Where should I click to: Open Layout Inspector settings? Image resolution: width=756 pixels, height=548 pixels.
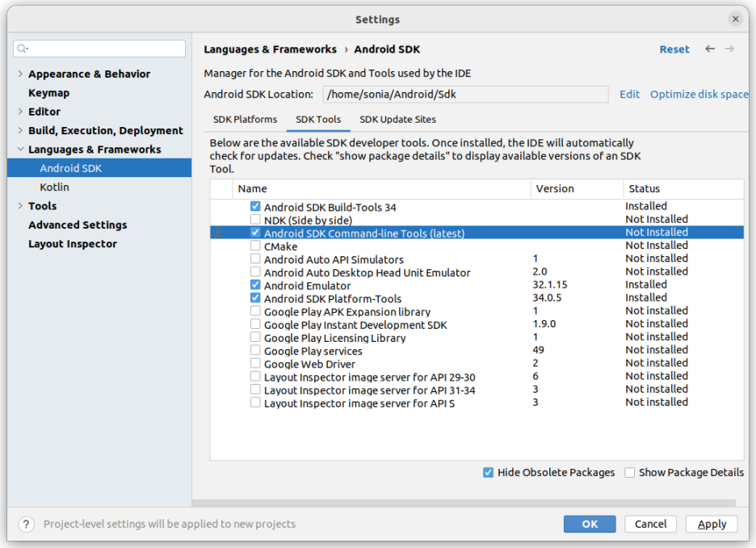point(73,243)
